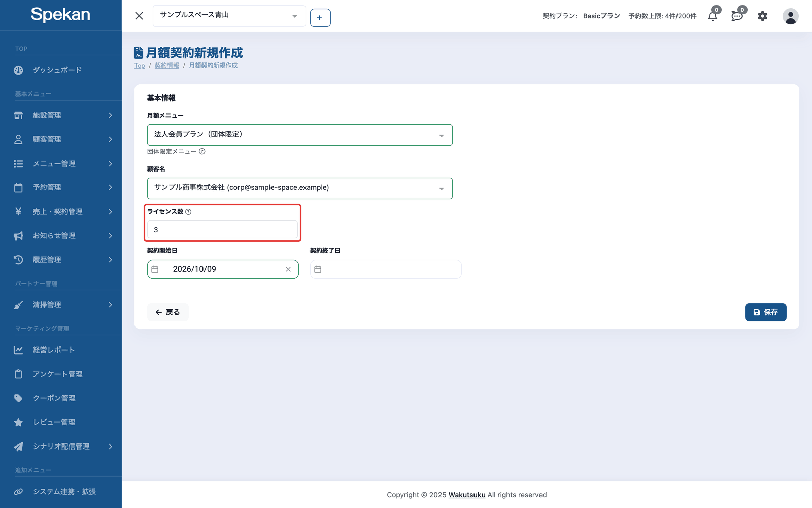Click the 戻る button
Image resolution: width=812 pixels, height=508 pixels.
pos(168,312)
